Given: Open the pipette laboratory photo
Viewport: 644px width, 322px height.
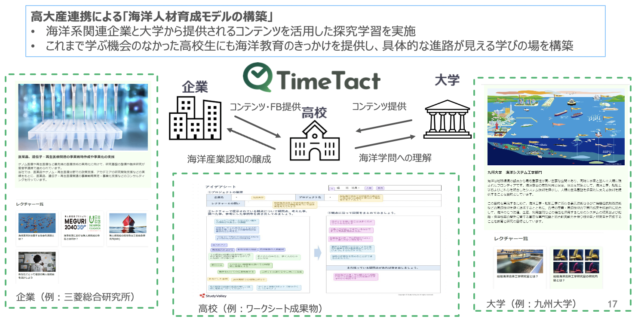Looking at the screenshot, I should tap(83, 116).
